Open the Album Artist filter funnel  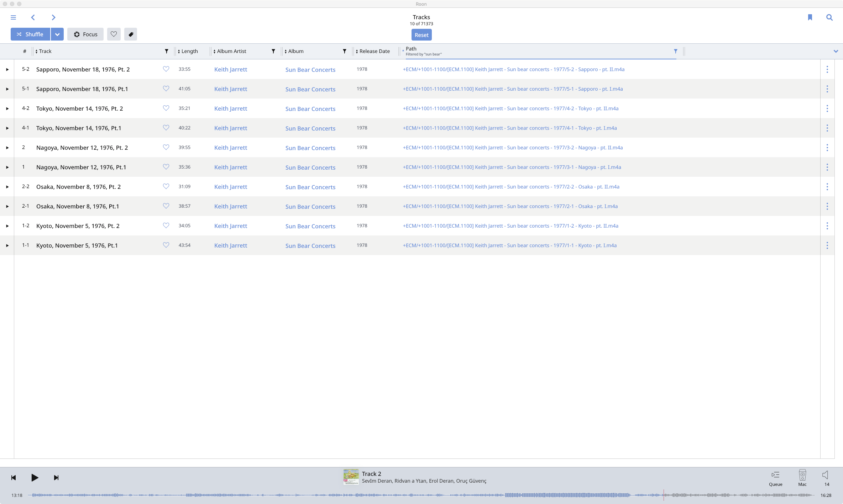[x=273, y=51]
